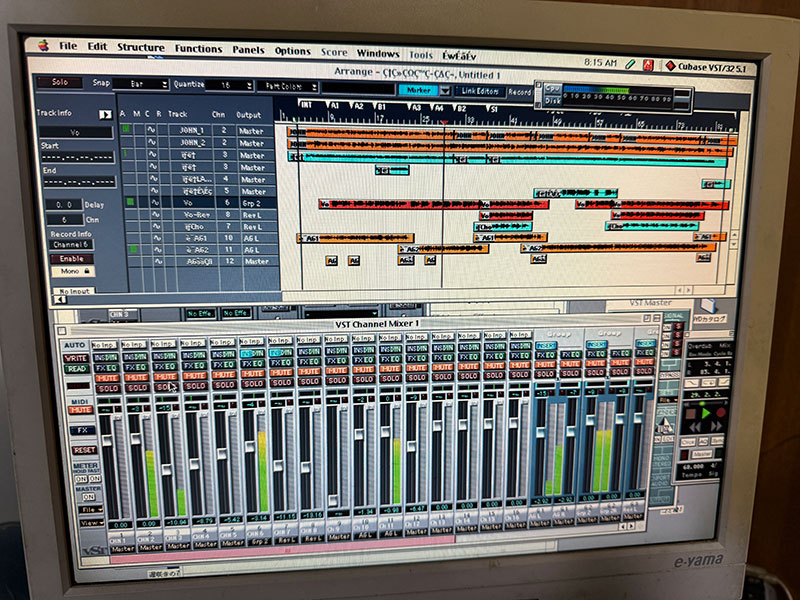Click the fader handle of mixer channel 9

pos(333,499)
